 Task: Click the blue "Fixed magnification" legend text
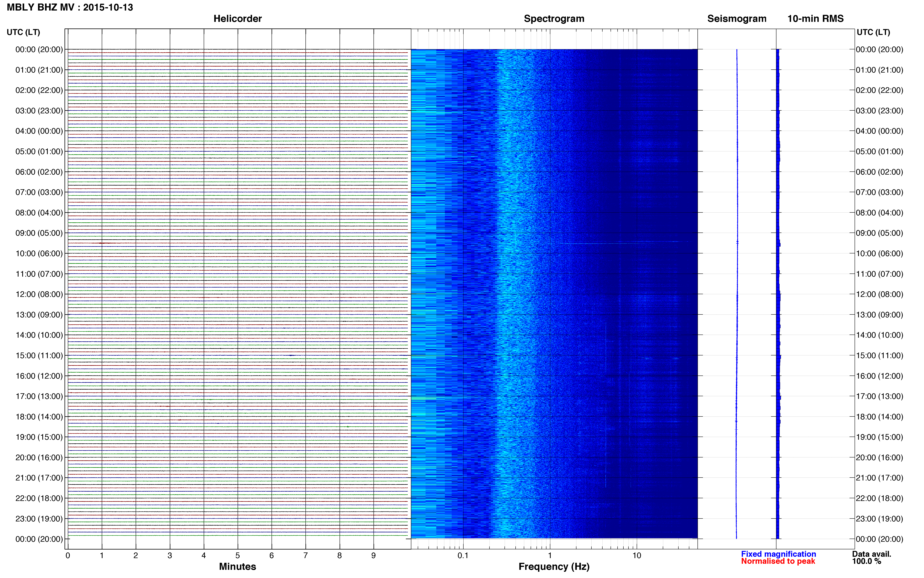pyautogui.click(x=778, y=554)
